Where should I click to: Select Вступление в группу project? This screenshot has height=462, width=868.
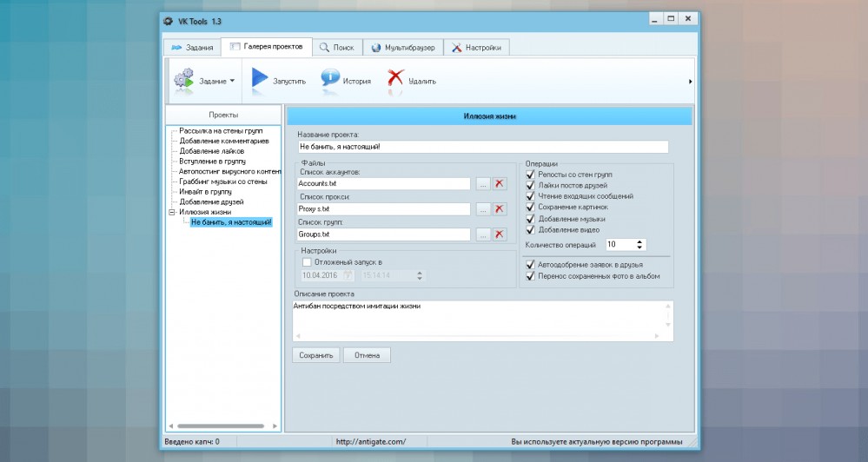pos(213,161)
